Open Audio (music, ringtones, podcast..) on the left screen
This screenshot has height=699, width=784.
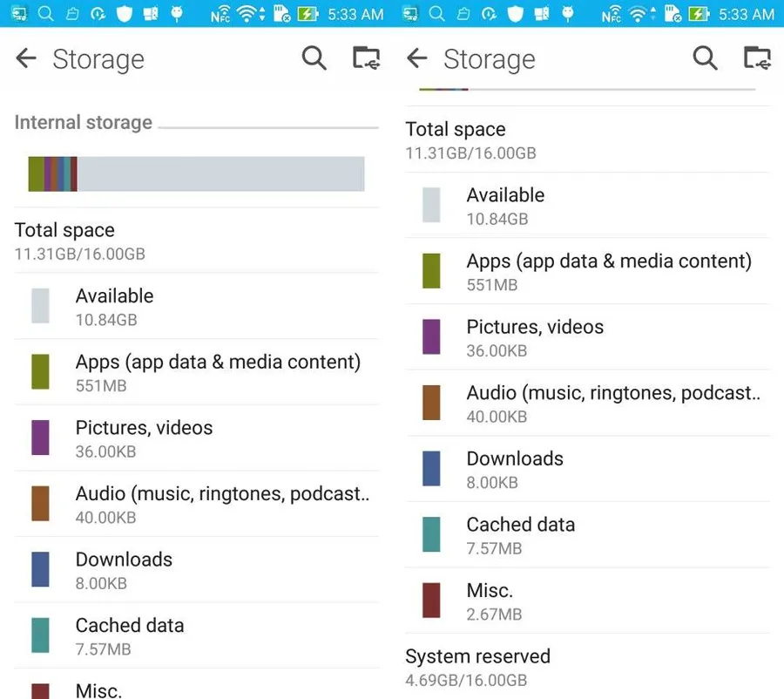pyautogui.click(x=196, y=504)
